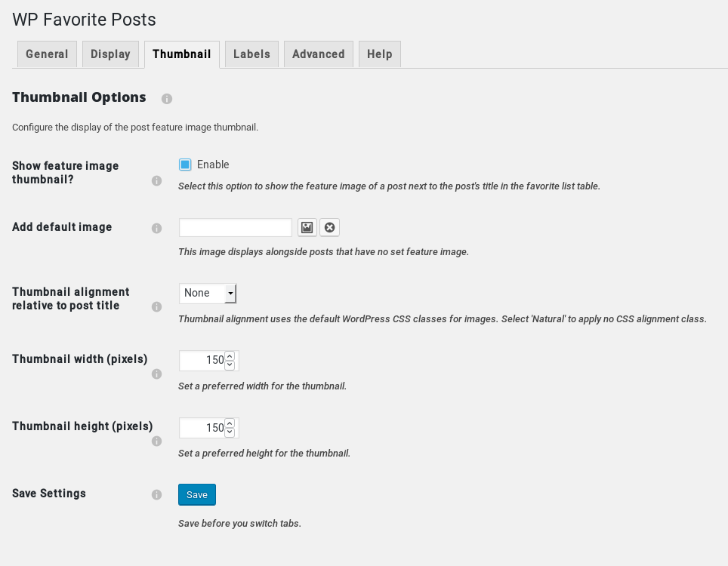The image size is (728, 566).
Task: Increase thumbnail height with up arrow
Action: pos(230,423)
